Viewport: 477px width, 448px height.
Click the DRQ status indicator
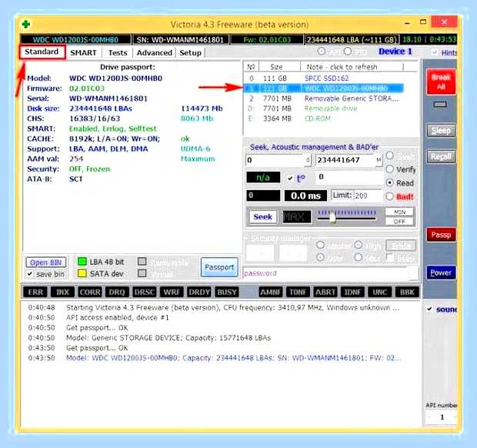tap(117, 293)
